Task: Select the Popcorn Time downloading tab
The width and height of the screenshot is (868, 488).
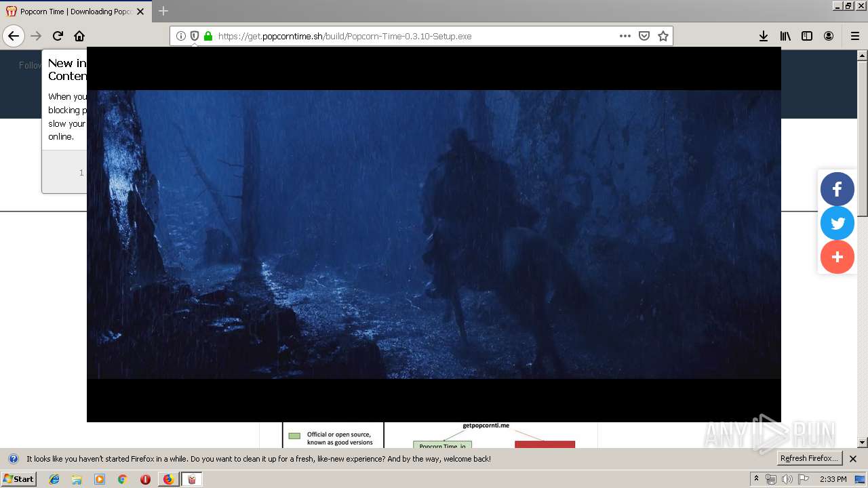Action: coord(76,12)
